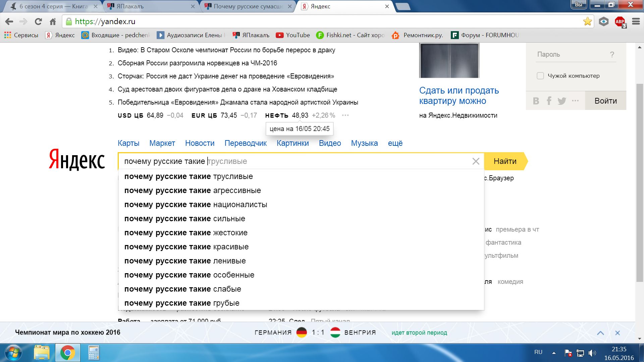
Task: Focus the Пароль password field
Action: [576, 54]
